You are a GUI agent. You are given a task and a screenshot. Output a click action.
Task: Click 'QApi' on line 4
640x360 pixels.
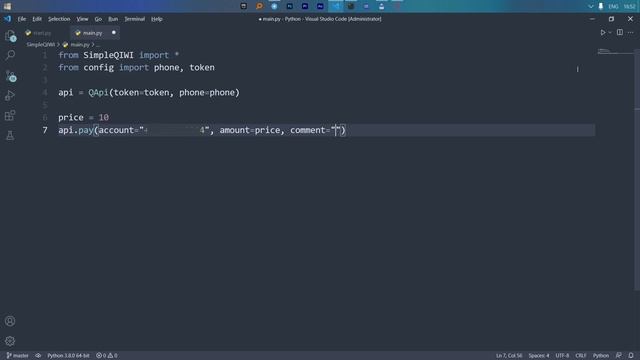[98, 93]
